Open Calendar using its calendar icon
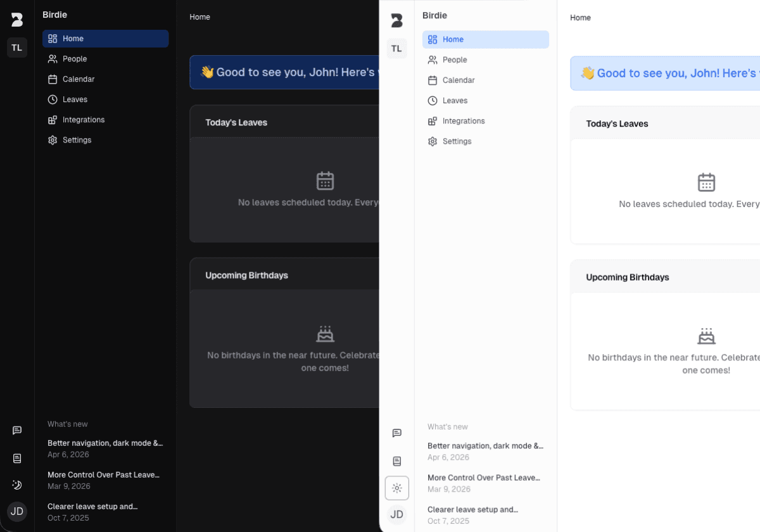 52,79
